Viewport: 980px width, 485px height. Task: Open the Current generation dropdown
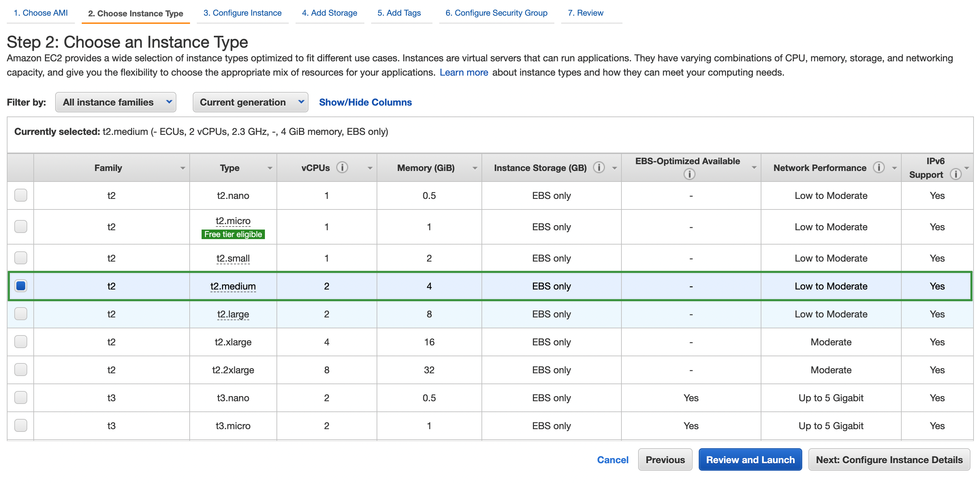tap(250, 102)
